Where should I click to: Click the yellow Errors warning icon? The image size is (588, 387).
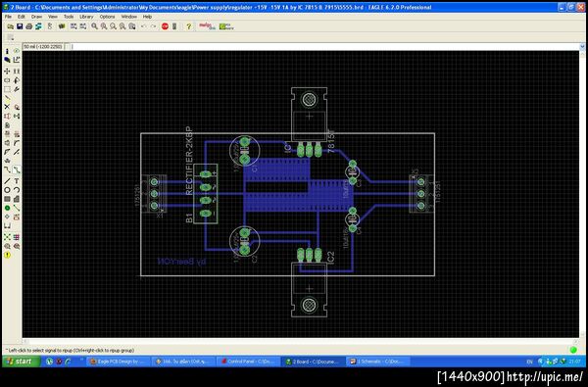click(x=7, y=255)
